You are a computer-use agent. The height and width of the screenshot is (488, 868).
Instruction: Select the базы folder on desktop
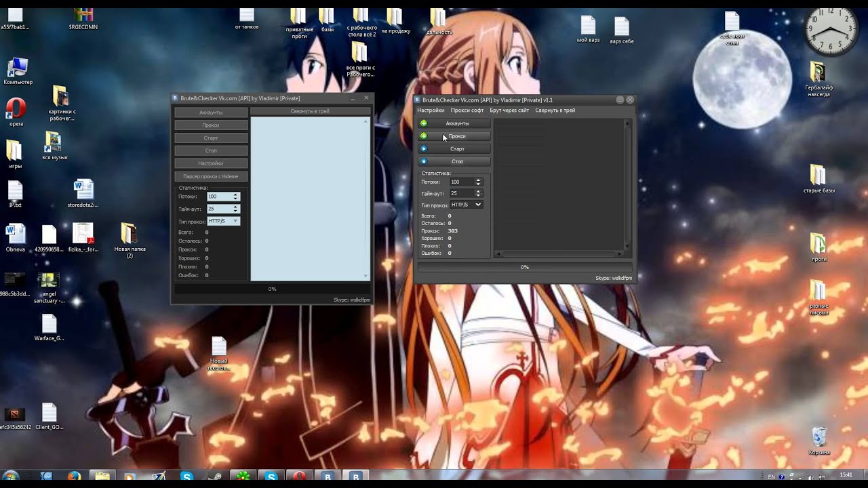327,20
